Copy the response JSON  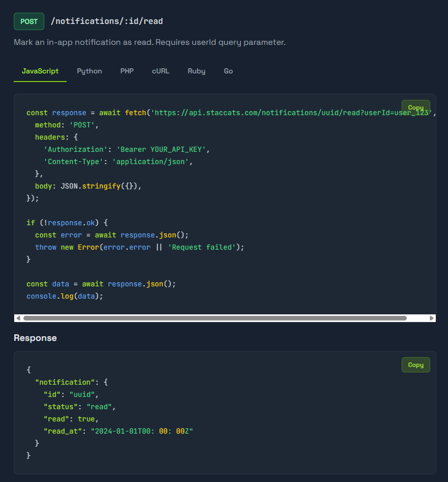click(x=415, y=365)
